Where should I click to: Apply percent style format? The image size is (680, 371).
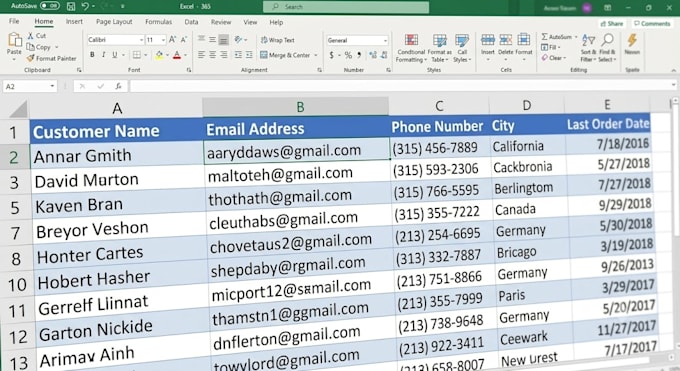click(348, 55)
